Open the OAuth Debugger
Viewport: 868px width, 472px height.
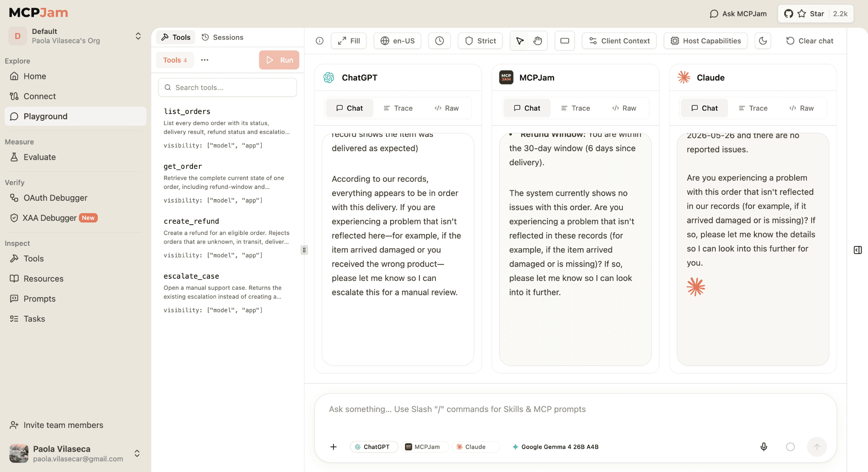[75, 198]
